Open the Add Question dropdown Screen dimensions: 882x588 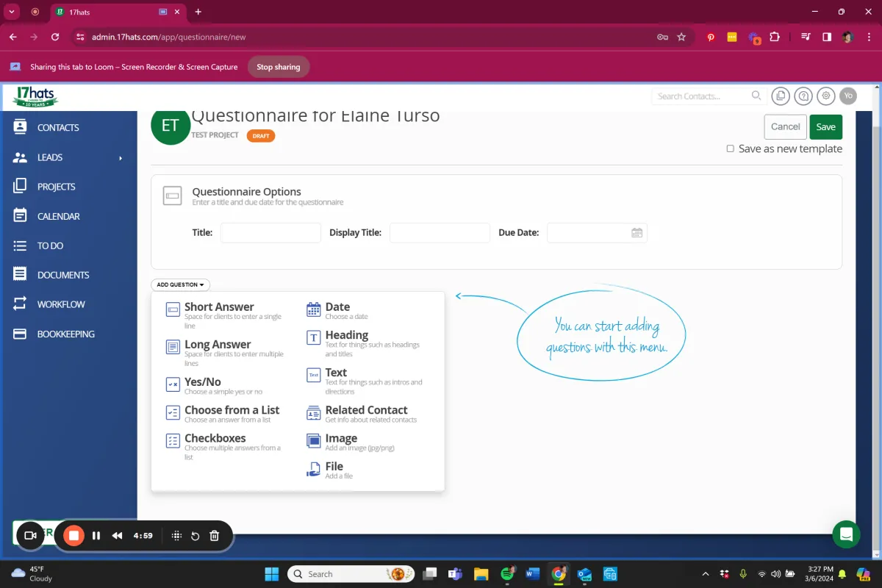coord(180,284)
